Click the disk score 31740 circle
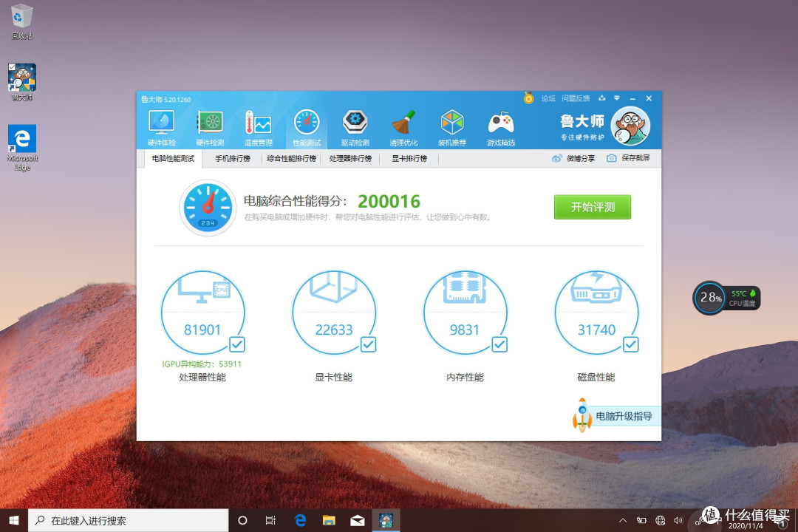798x532 pixels. (596, 313)
